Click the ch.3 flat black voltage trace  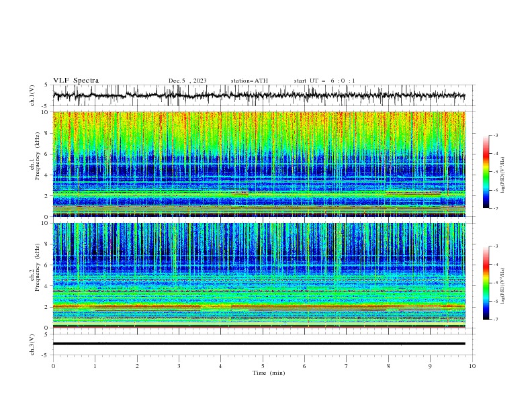(x=259, y=344)
